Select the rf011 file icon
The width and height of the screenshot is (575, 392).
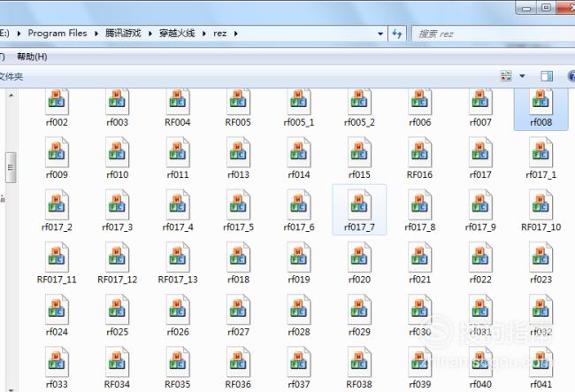[x=178, y=152]
